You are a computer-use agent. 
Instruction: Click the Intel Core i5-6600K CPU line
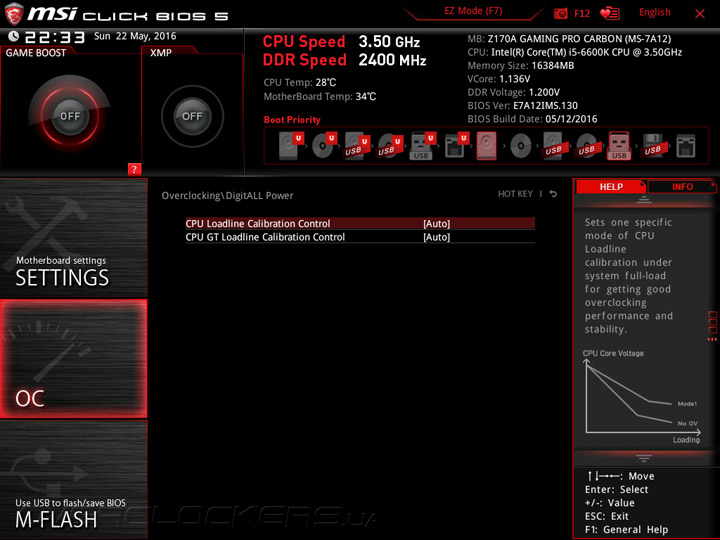click(574, 52)
